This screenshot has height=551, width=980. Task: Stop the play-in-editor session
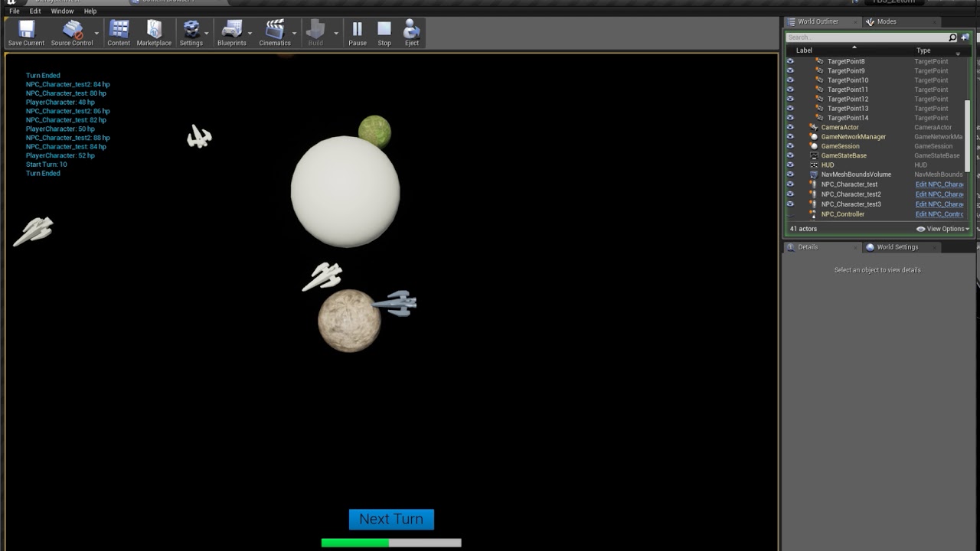(384, 33)
